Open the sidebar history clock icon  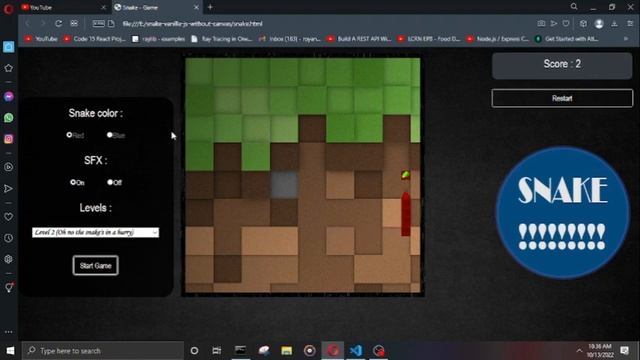point(8,238)
